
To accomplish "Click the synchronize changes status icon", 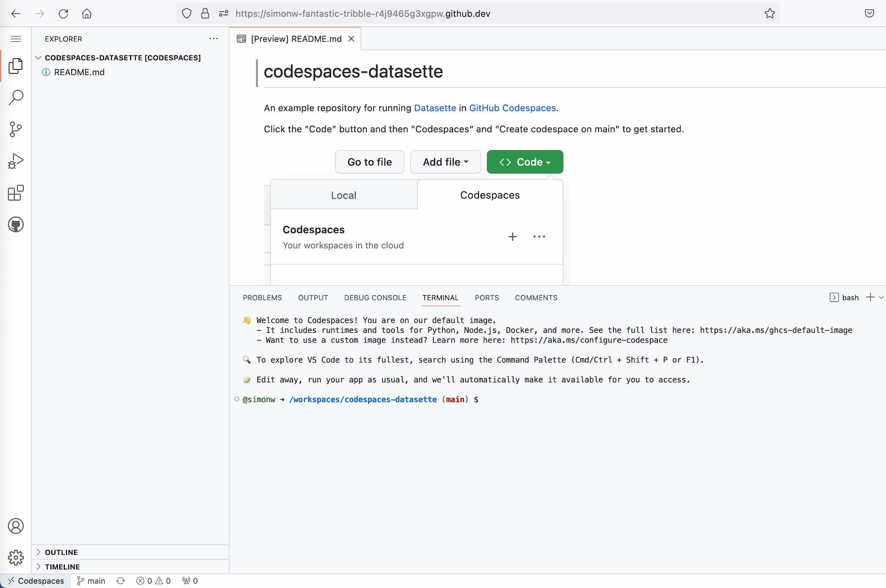I will (120, 581).
